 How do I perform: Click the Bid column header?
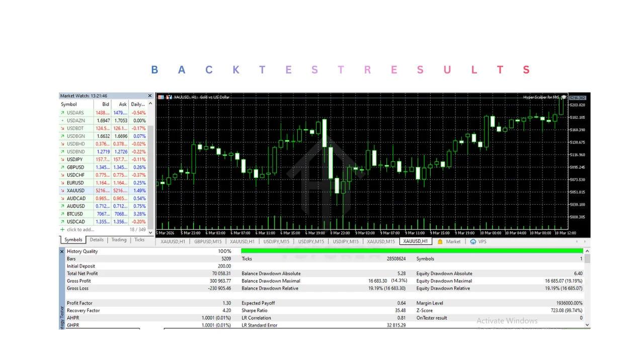point(106,105)
